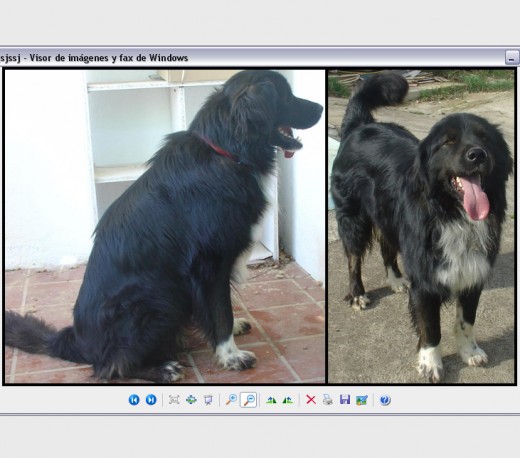Print the current image
Image resolution: width=520 pixels, height=458 pixels.
[x=328, y=400]
